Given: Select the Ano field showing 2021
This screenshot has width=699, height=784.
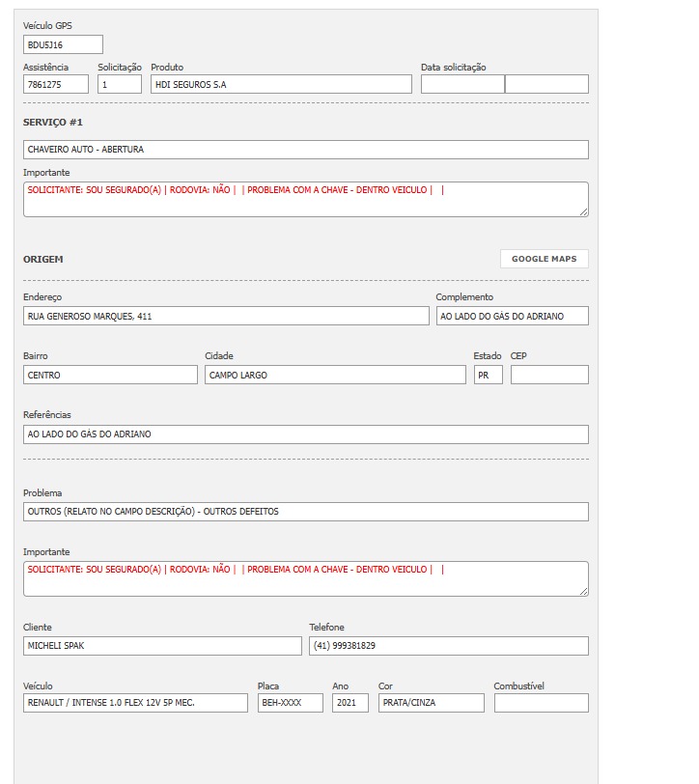Looking at the screenshot, I should 349,703.
